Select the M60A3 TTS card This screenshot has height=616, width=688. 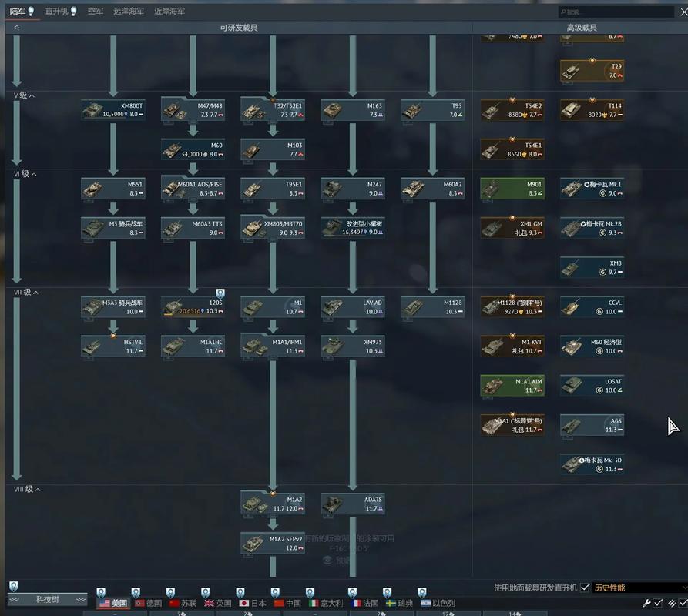point(193,228)
